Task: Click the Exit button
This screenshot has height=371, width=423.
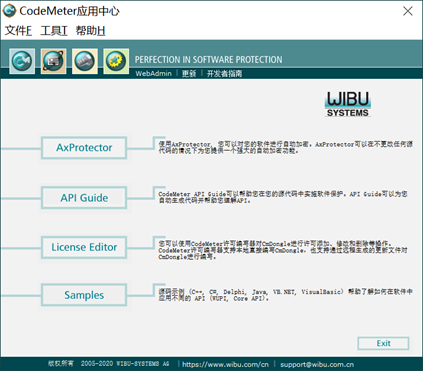Action: (x=383, y=343)
